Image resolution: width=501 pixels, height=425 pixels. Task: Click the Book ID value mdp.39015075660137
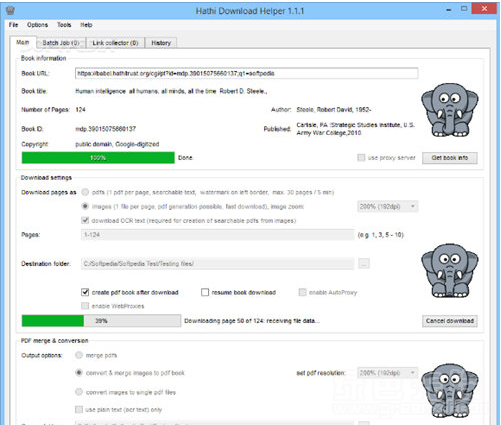106,129
